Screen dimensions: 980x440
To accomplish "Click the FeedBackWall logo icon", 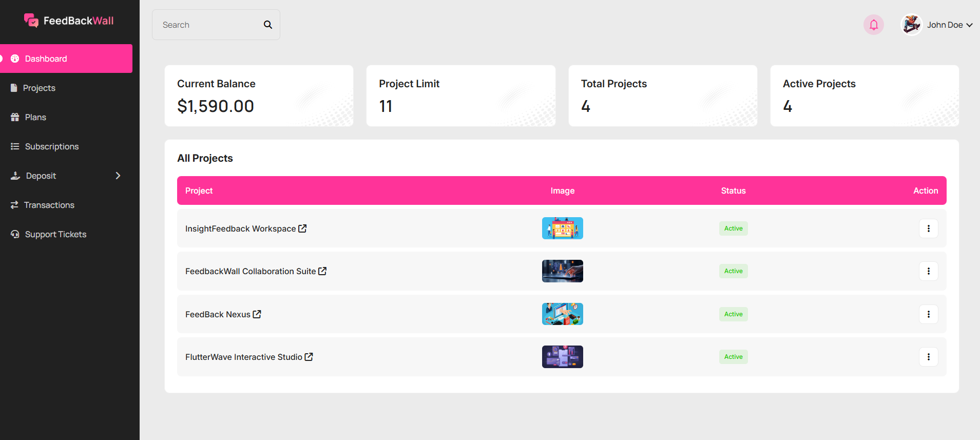I will pos(31,21).
